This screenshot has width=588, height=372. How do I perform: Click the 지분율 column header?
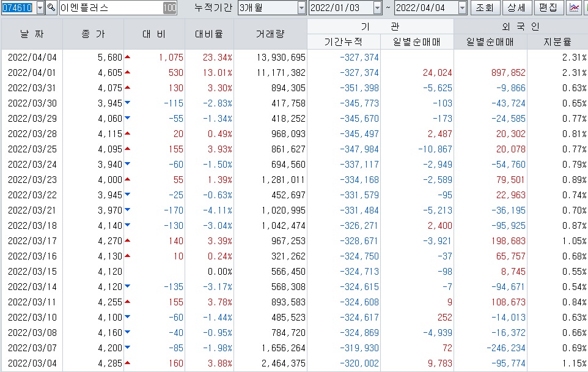[x=557, y=42]
